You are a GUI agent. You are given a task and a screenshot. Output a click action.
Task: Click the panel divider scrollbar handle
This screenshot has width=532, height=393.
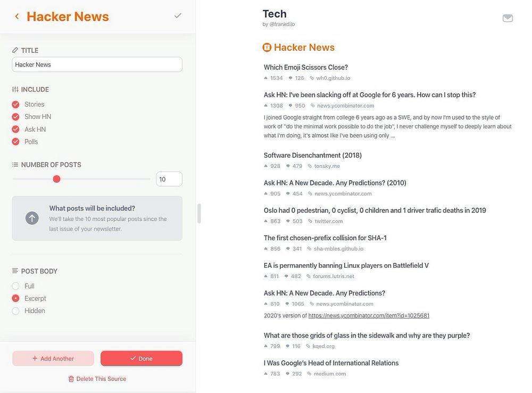[199, 214]
